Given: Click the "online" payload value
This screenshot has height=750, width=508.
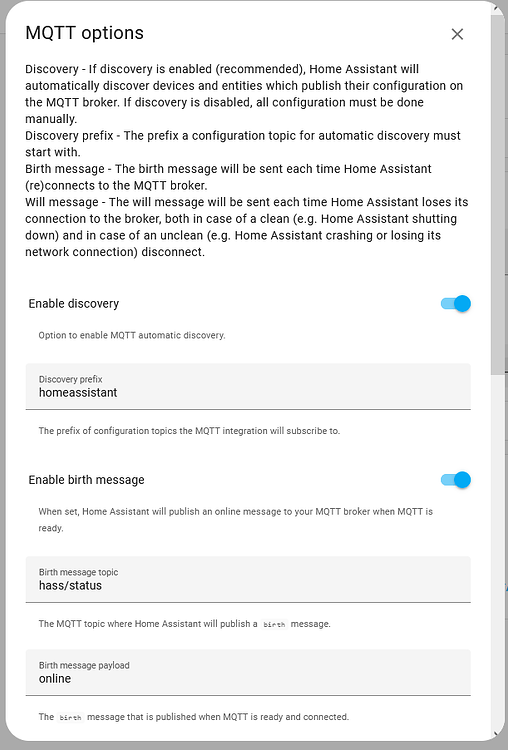Looking at the screenshot, I should click(55, 679).
